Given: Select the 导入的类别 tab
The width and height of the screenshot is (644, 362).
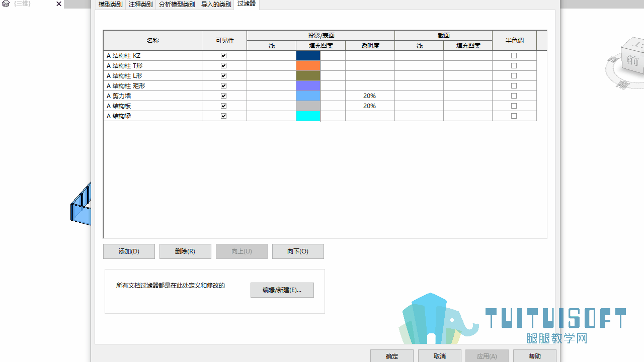Looking at the screenshot, I should 216,5.
